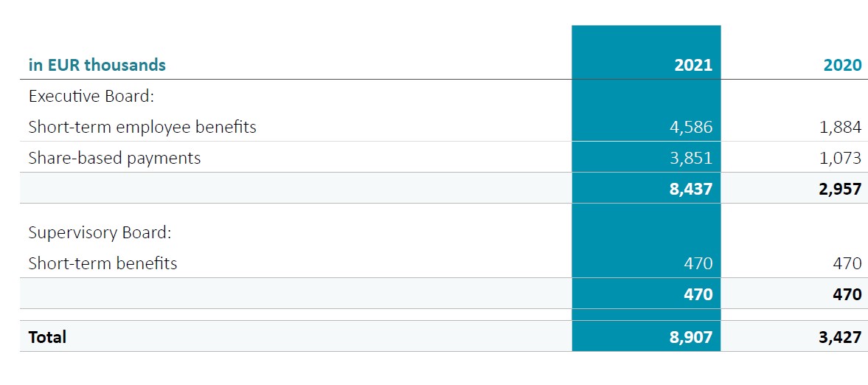Click the "in EUR thousands" header label
The width and height of the screenshot is (868, 385).
[x=97, y=65]
